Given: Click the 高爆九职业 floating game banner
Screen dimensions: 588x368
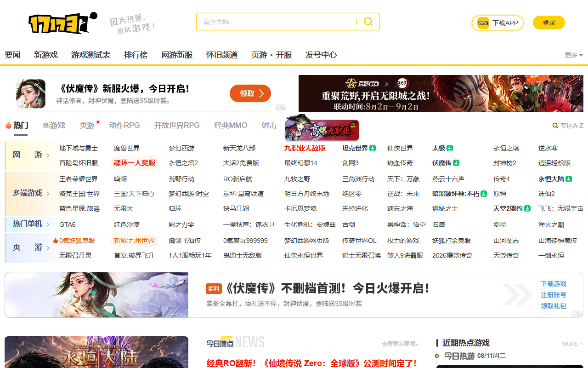Looking at the screenshot, I should (x=322, y=128).
